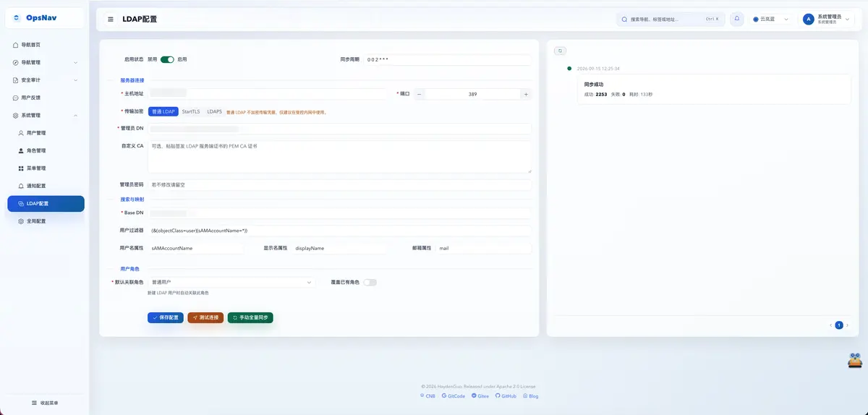Click the OpsNav logo icon
868x415 pixels.
[17, 18]
